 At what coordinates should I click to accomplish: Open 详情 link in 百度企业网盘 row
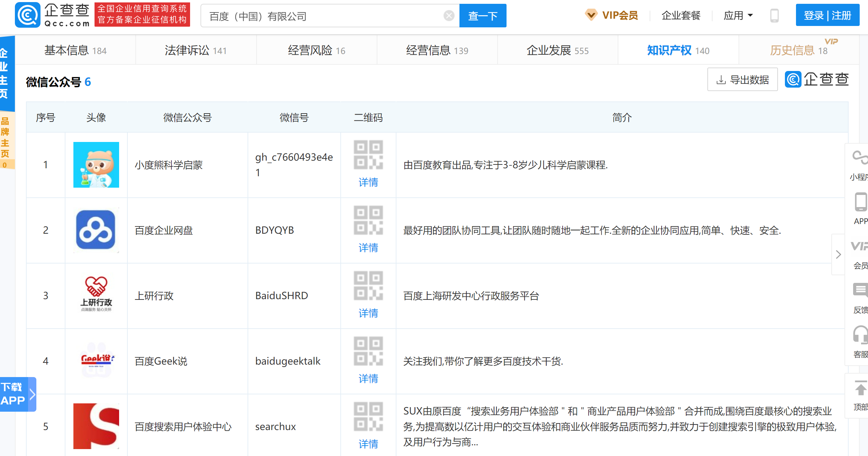(368, 248)
